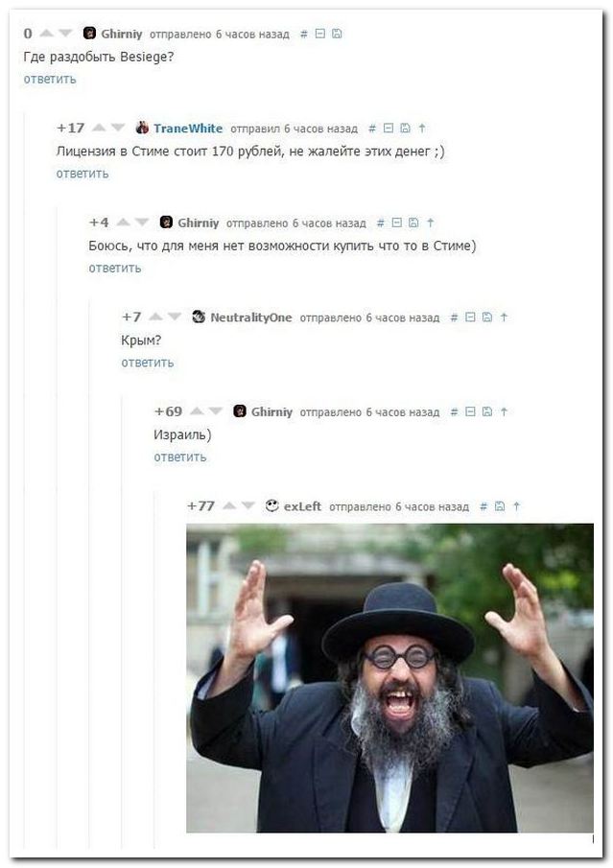613x868 pixels.
Task: Reply to the question about Besiege
Action: [x=50, y=80]
